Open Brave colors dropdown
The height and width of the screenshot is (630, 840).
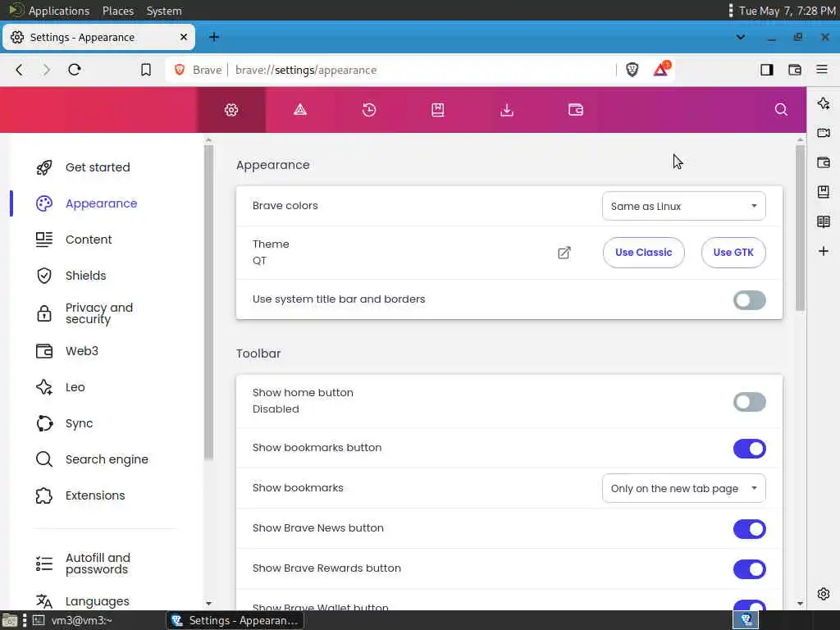[683, 206]
